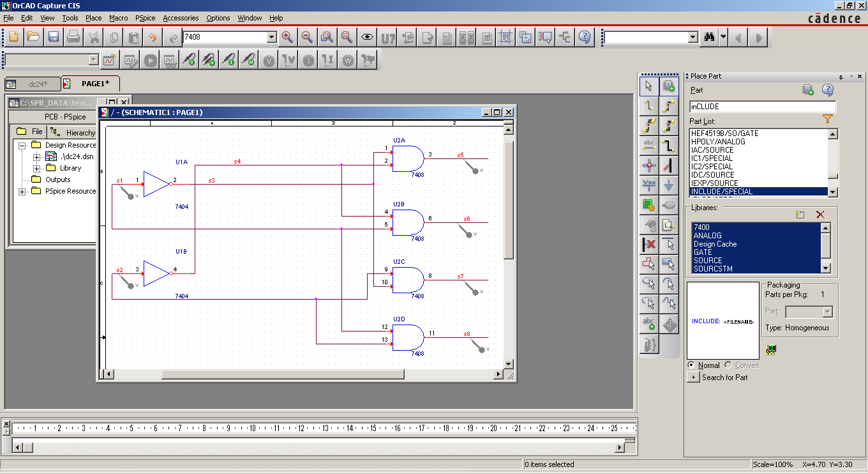Expand the PSpice Resources node
868x474 pixels.
(22, 191)
